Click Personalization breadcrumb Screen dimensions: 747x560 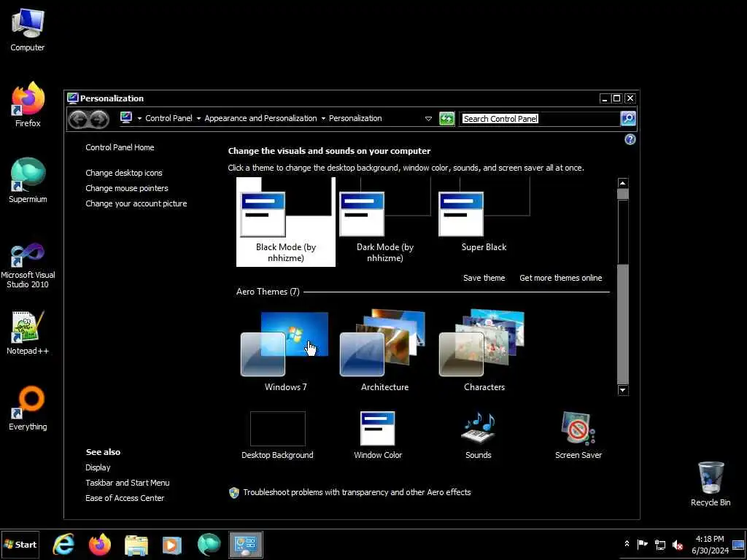point(355,118)
